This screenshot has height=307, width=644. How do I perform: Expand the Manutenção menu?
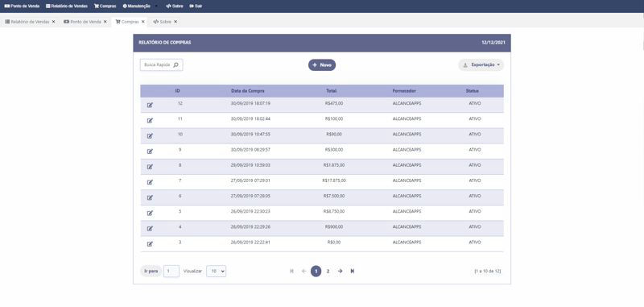pyautogui.click(x=140, y=6)
